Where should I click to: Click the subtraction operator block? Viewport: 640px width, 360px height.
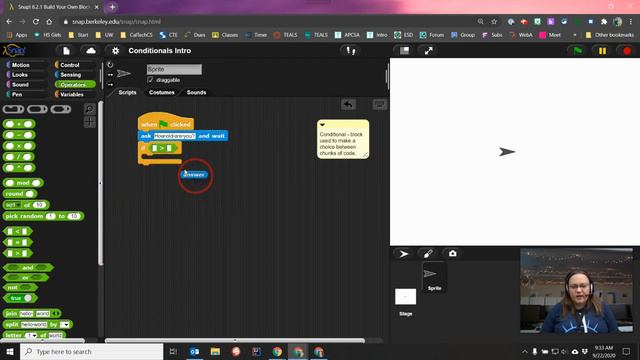(x=19, y=135)
